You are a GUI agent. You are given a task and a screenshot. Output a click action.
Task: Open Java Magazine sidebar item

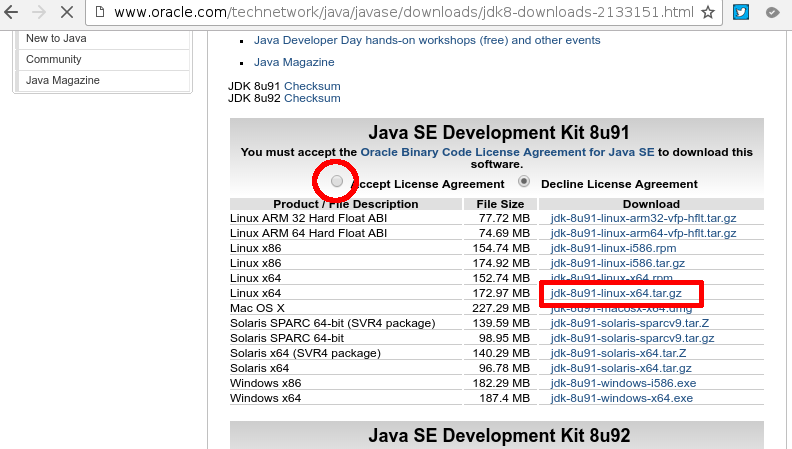(63, 80)
